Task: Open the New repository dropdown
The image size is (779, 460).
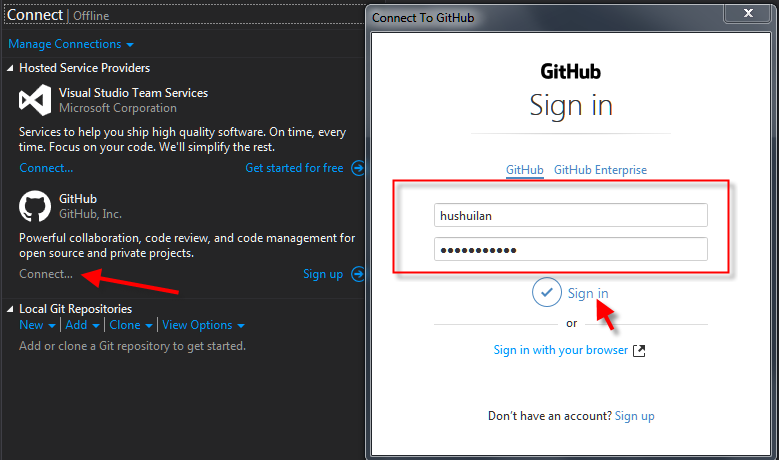Action: [x=38, y=325]
